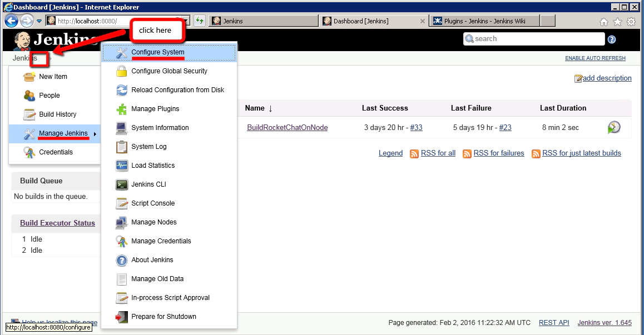This screenshot has width=644, height=335.
Task: Open build #33 from Last Success
Action: pyautogui.click(x=417, y=127)
